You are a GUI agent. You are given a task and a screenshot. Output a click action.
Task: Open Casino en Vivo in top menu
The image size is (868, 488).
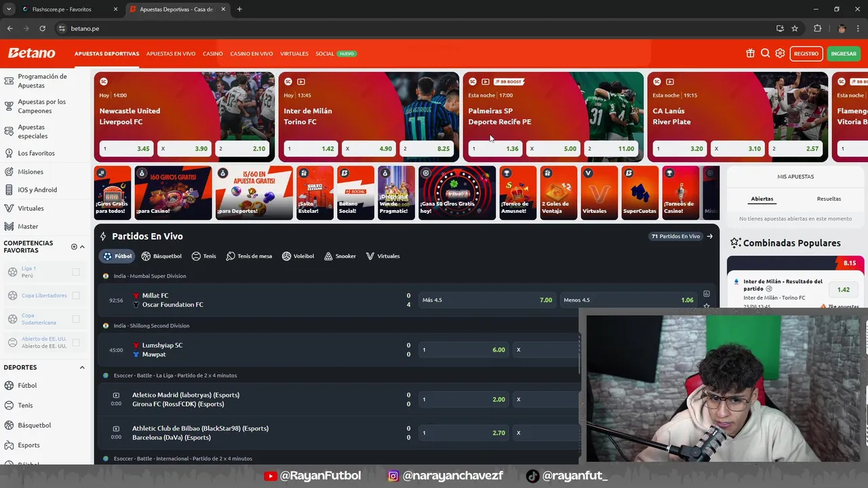pos(251,54)
